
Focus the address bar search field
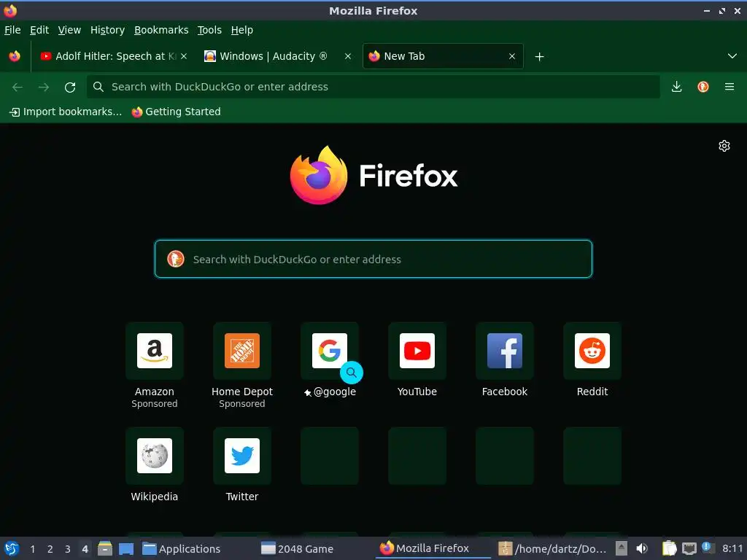click(x=373, y=87)
